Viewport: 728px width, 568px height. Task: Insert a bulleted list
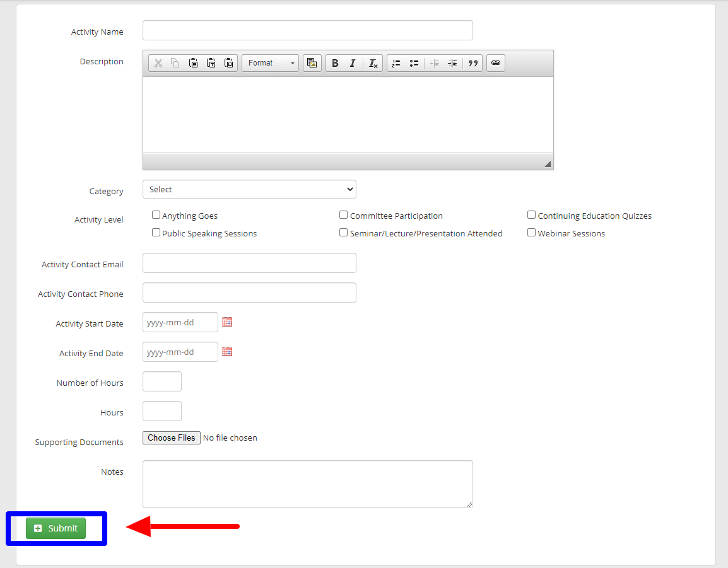pyautogui.click(x=414, y=63)
